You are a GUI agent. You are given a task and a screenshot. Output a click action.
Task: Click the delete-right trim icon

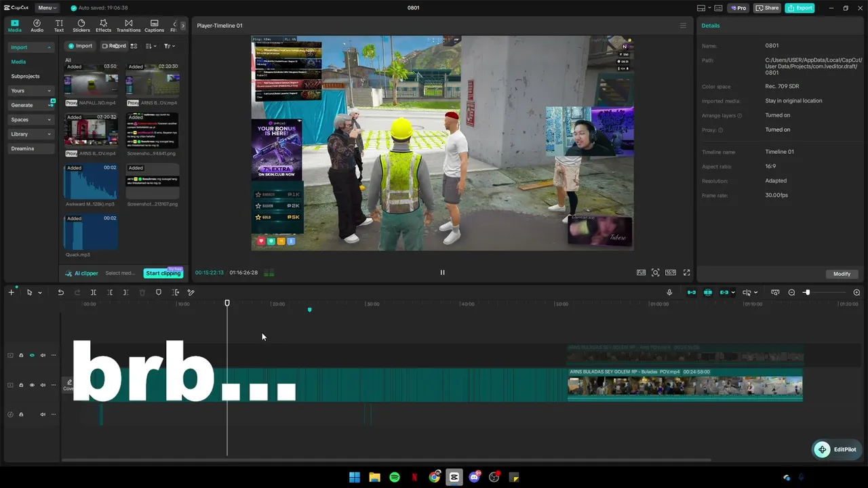click(x=125, y=292)
